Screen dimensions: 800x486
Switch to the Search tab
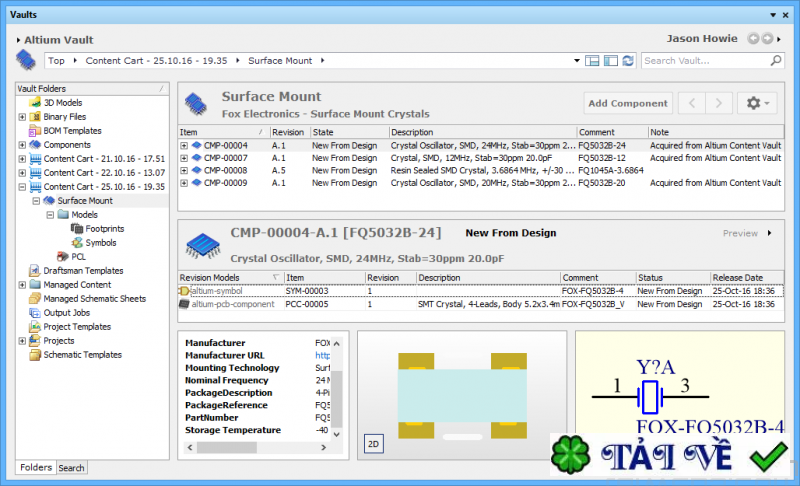point(71,467)
